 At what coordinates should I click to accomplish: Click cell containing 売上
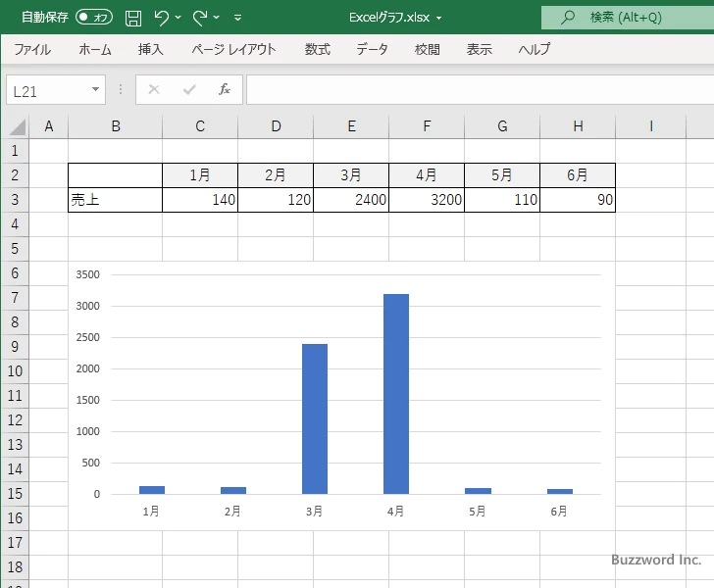click(115, 200)
